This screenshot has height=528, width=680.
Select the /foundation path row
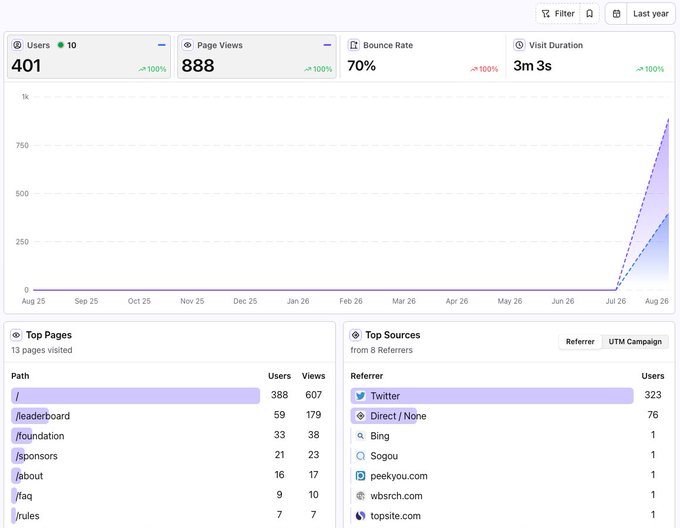tap(168, 436)
